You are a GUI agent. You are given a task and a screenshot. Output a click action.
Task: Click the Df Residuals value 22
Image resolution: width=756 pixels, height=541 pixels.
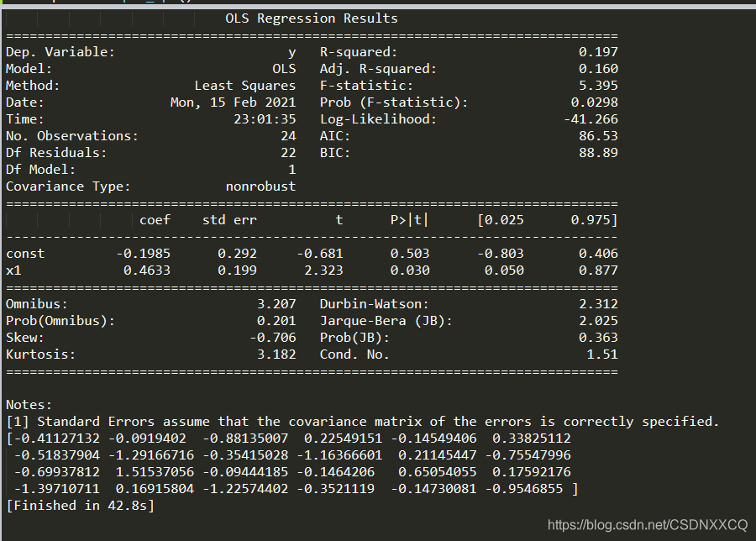pos(288,153)
